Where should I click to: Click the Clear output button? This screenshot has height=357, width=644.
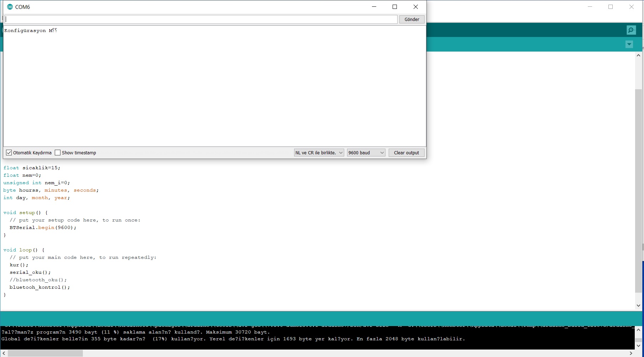tap(406, 153)
